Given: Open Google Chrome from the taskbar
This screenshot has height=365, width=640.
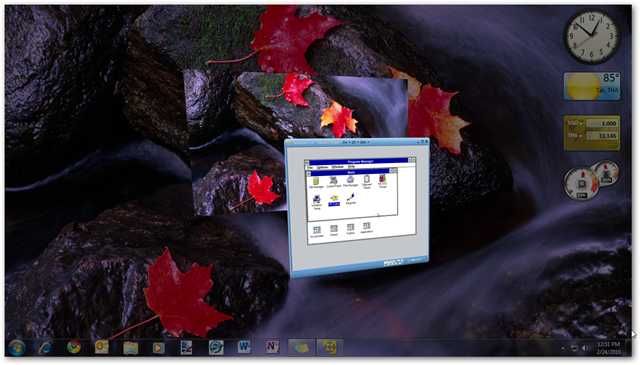Looking at the screenshot, I should (73, 347).
